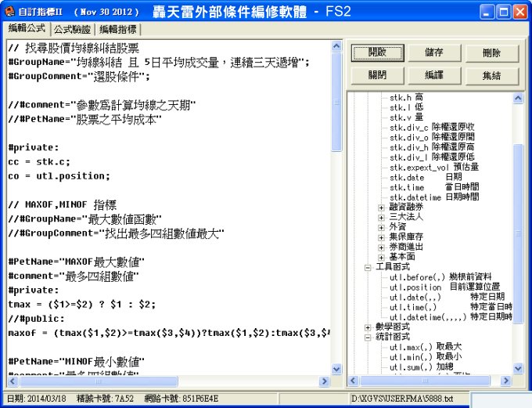This screenshot has width=532, height=408.
Task: Click editor vertical scrollbar down arrow
Action: click(336, 369)
